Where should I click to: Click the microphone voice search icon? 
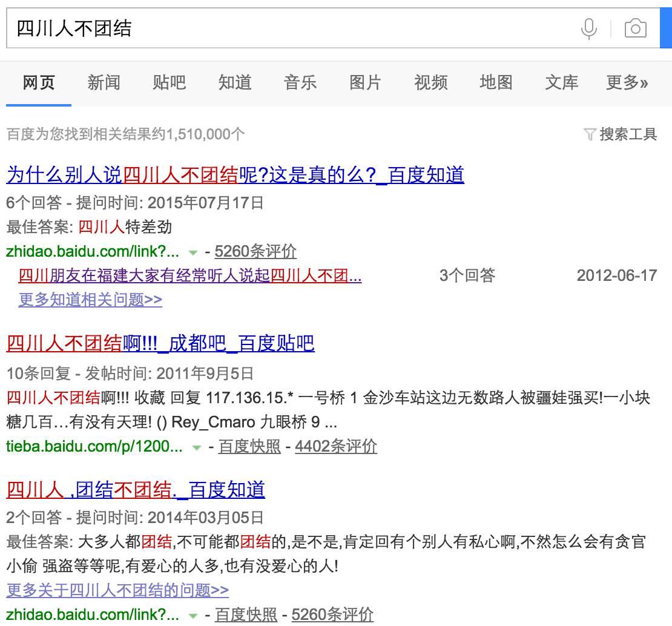pos(589,28)
